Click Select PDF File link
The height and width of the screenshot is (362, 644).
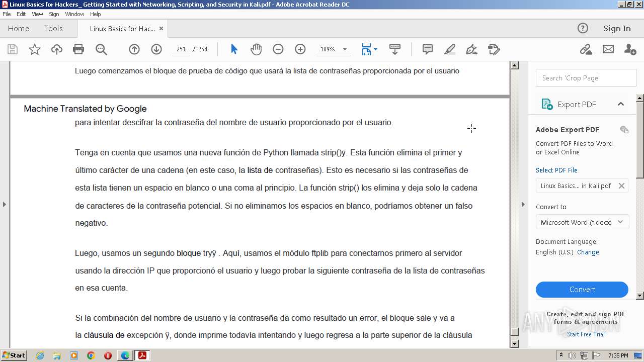[x=556, y=170]
